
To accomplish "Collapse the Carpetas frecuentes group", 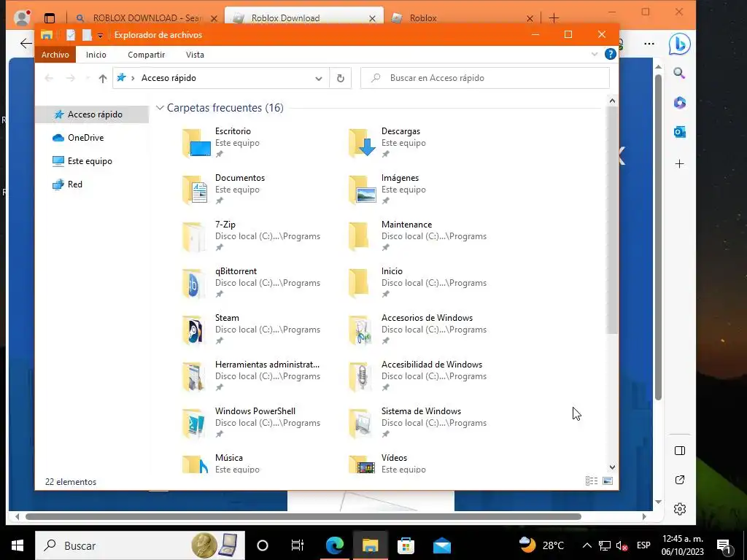I will click(x=160, y=108).
